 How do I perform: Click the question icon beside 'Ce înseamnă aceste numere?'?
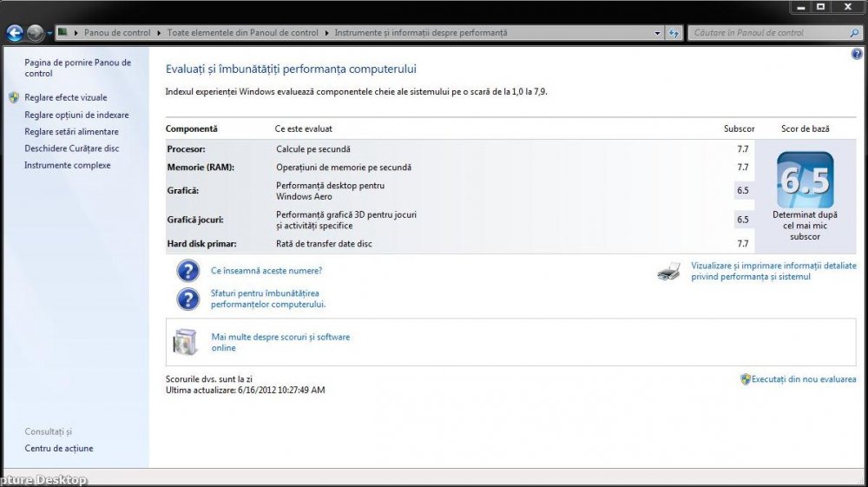[x=187, y=271]
